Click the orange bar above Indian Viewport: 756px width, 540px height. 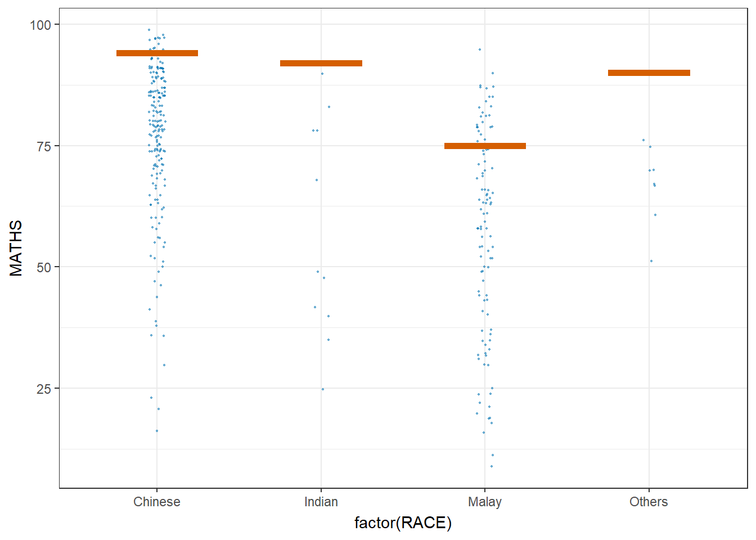point(321,64)
